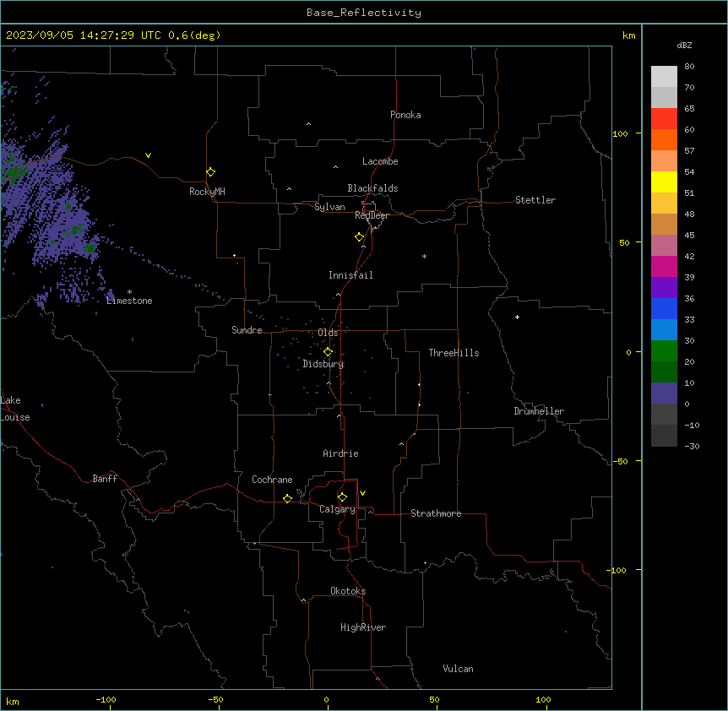Click the white caret marker southwest of Ponoka
The height and width of the screenshot is (711, 728).
coord(309,124)
